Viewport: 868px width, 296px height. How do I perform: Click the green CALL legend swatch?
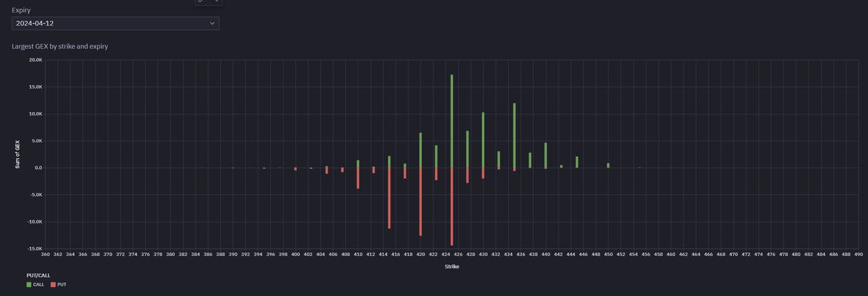[x=28, y=284]
